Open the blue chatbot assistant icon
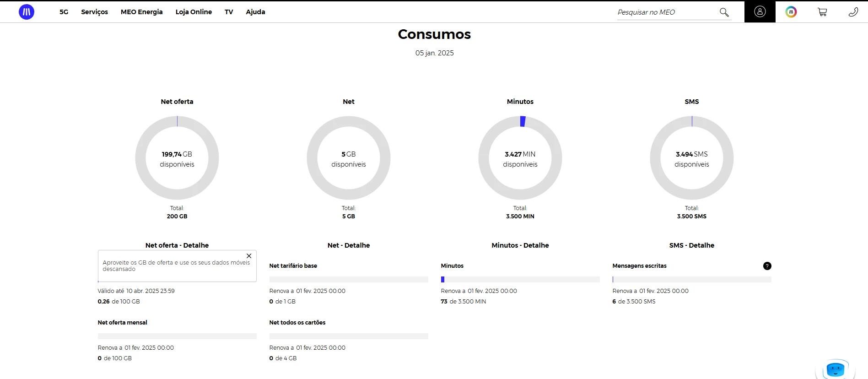Image resolution: width=868 pixels, height=379 pixels. (x=836, y=369)
